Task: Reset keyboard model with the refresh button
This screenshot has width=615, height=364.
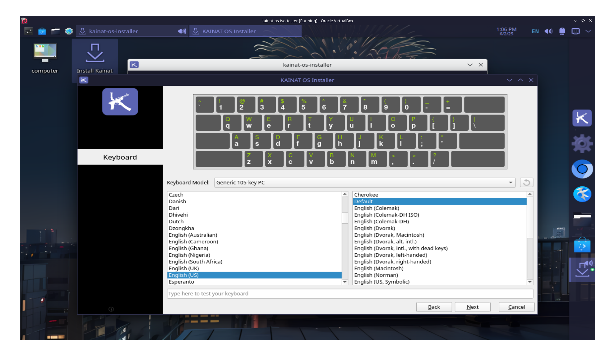Action: point(526,183)
